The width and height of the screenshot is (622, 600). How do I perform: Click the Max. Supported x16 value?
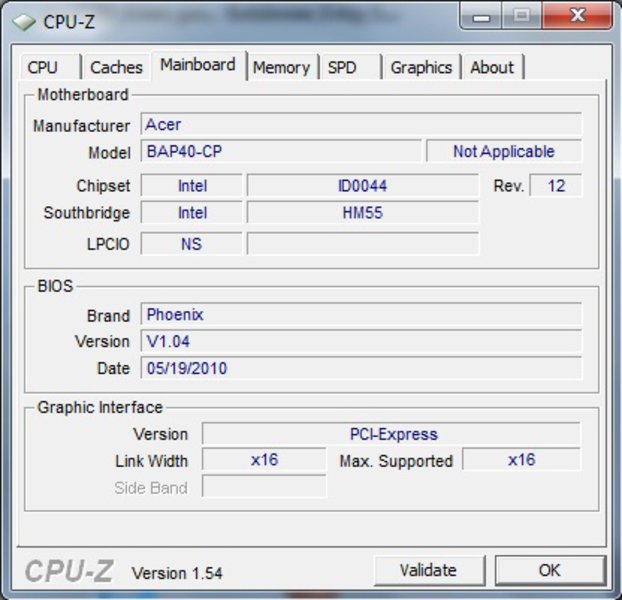521,460
